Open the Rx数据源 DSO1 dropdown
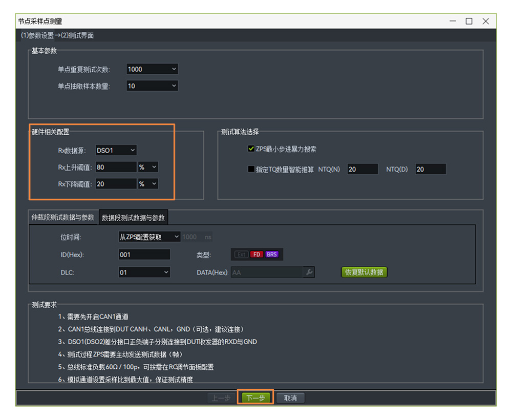Screen dimensions: 512x420 [x=116, y=150]
